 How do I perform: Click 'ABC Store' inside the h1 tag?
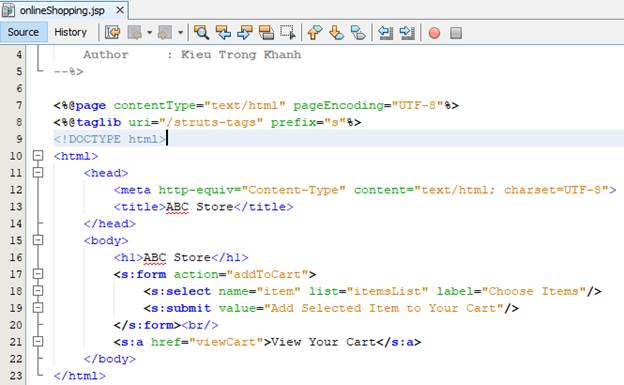coord(177,257)
